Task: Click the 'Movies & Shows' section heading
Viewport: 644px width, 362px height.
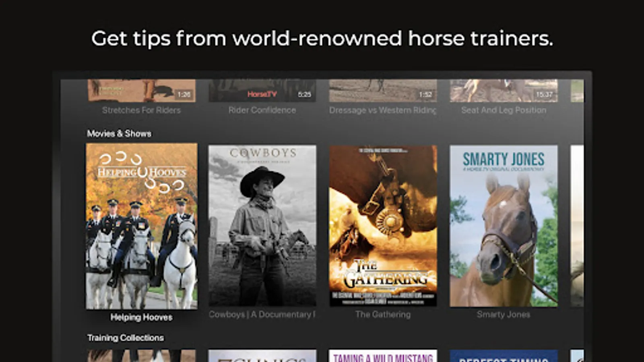Action: tap(119, 134)
